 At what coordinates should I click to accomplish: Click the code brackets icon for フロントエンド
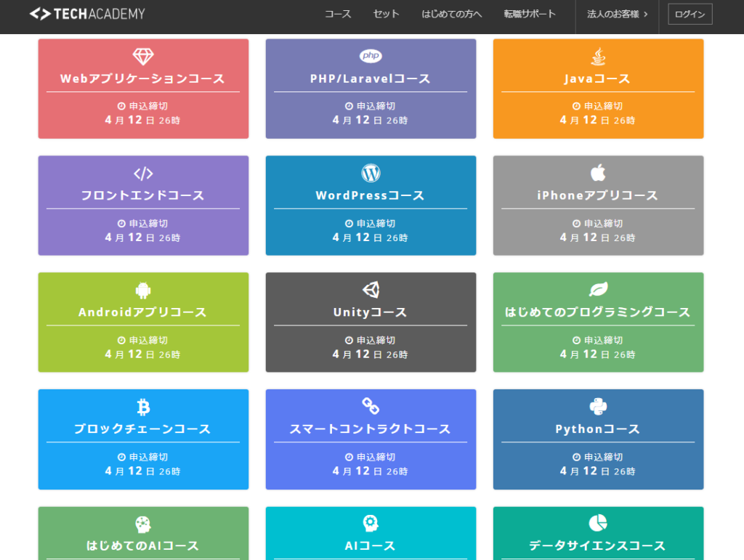[143, 174]
